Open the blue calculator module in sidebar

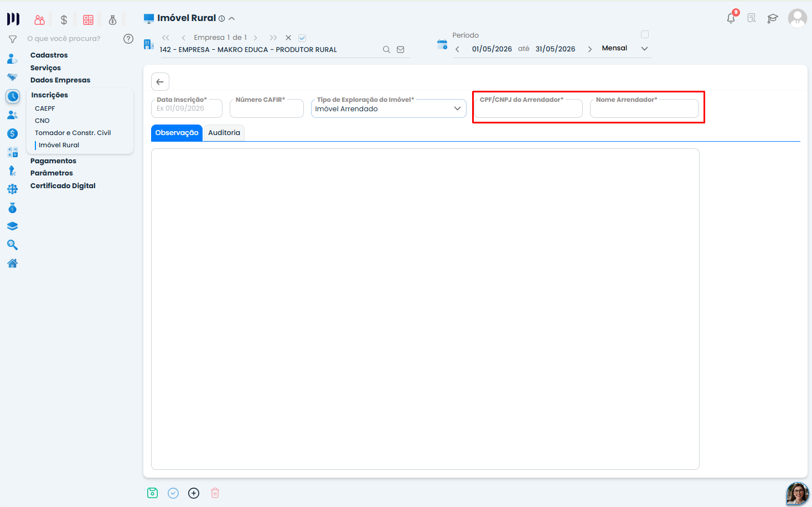tap(12, 152)
